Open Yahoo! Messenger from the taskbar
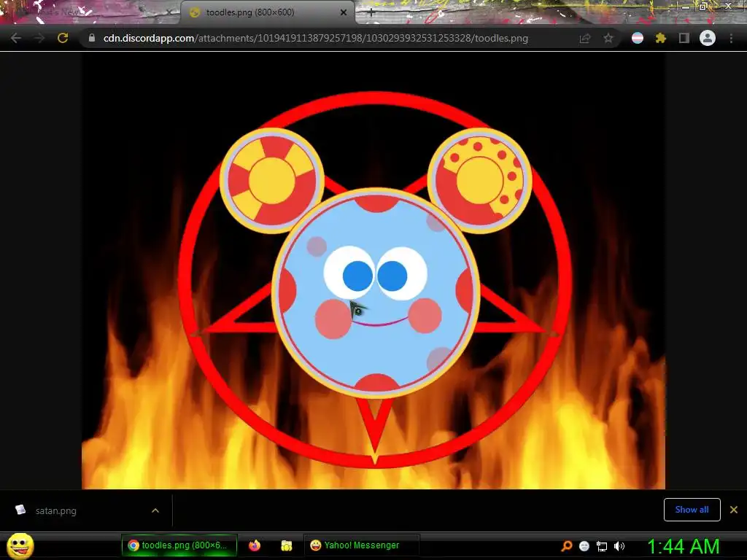The height and width of the screenshot is (560, 747). pos(362,545)
